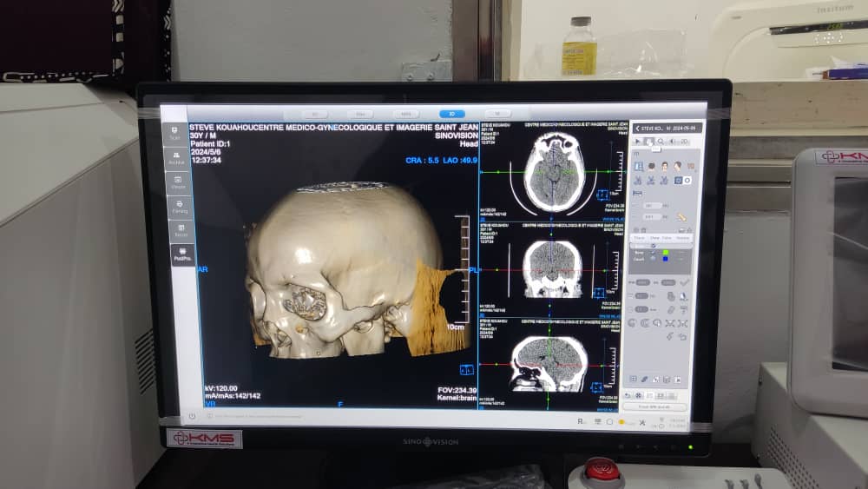The height and width of the screenshot is (489, 868).
Task: Open the Viewer module in sidebar
Action: (178, 183)
